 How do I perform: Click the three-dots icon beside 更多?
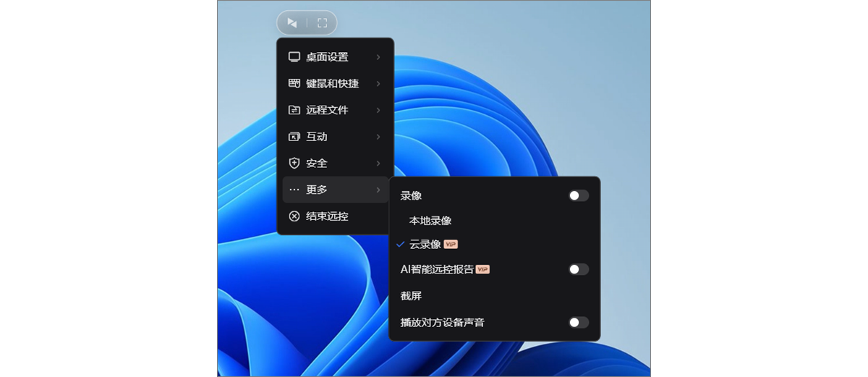(294, 190)
